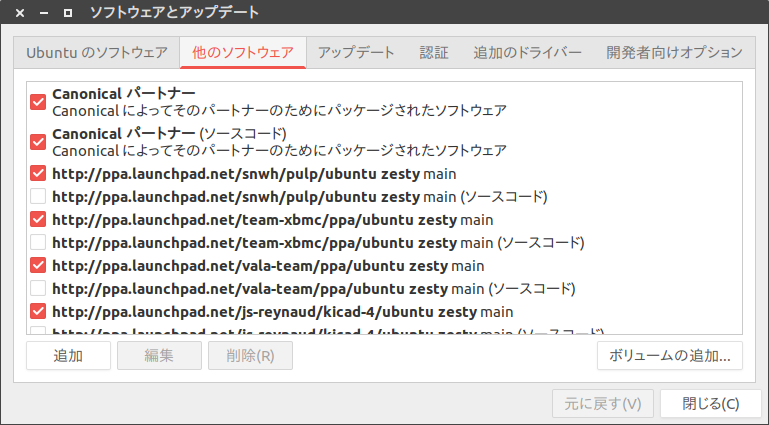Go to the 認証 tab

[434, 53]
